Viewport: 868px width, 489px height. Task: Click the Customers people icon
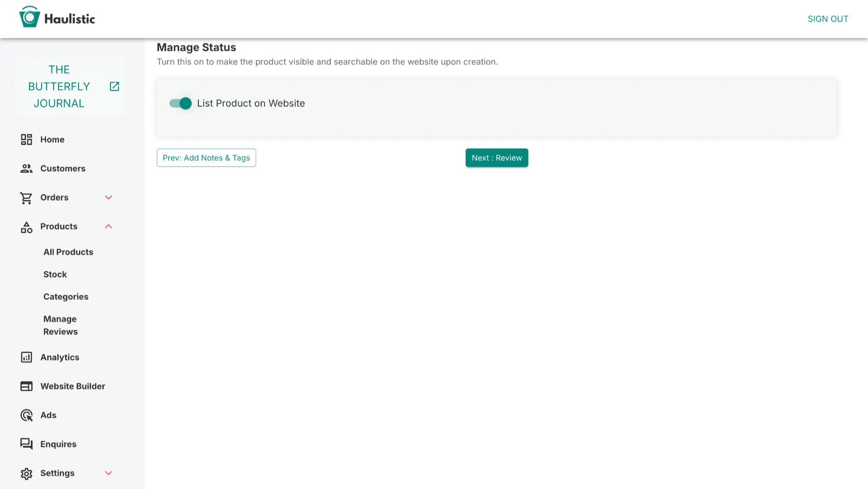[x=26, y=169]
